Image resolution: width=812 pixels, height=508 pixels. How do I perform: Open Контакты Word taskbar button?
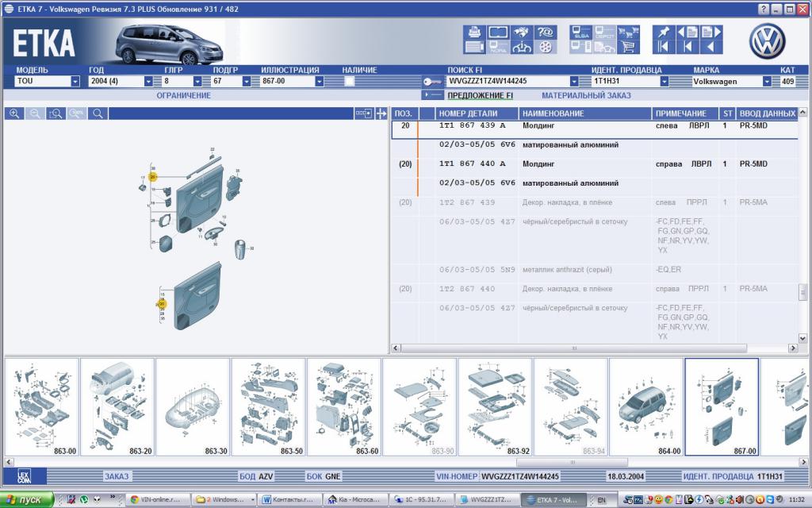click(x=289, y=500)
